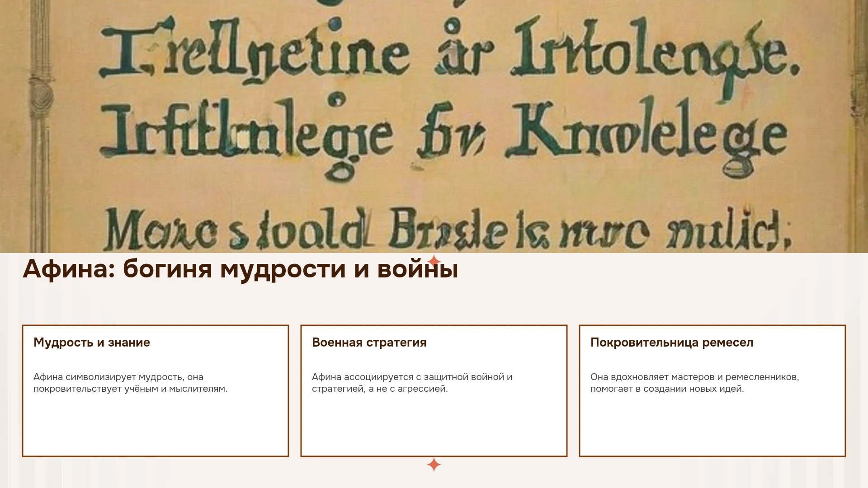Click the 'Irftlnlegie' word in the manuscript image
Image resolution: width=868 pixels, height=488 pixels.
(x=246, y=133)
